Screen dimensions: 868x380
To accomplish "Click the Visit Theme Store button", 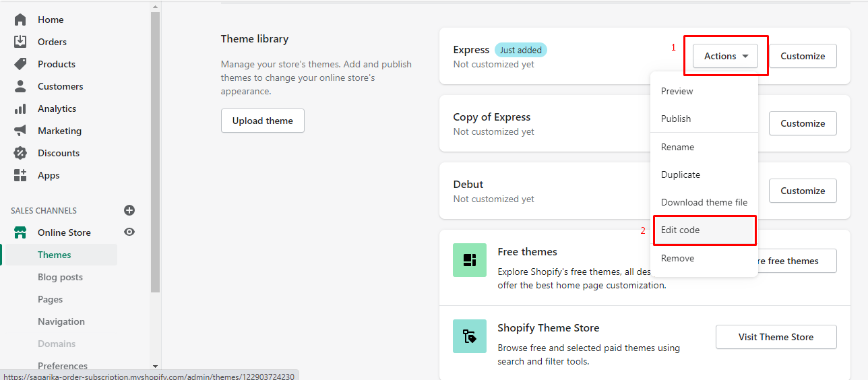I will (x=776, y=337).
